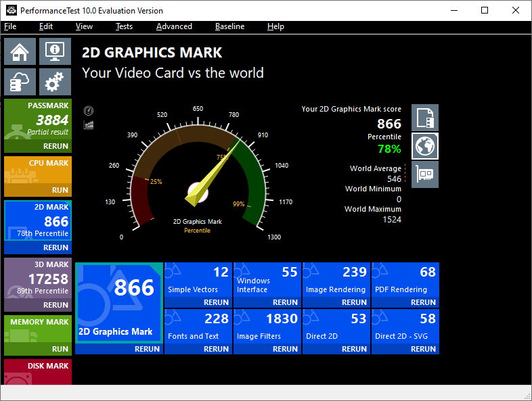
Task: Click the results document icon
Action: click(x=425, y=118)
